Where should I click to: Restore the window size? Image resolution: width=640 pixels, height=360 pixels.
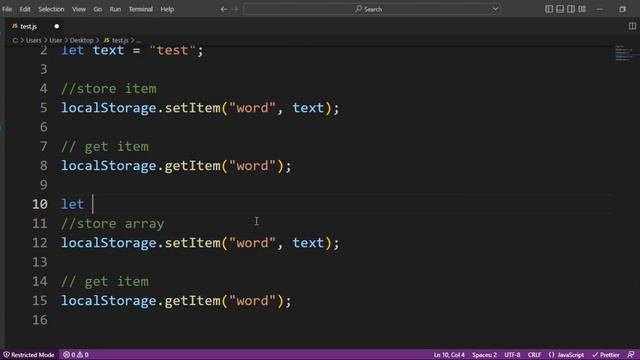tap(622, 9)
